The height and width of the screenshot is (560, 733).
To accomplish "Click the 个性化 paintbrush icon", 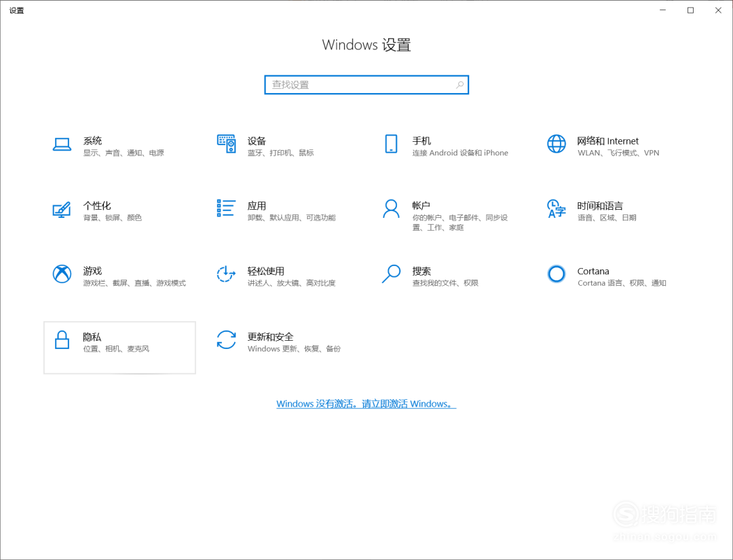I will click(62, 210).
